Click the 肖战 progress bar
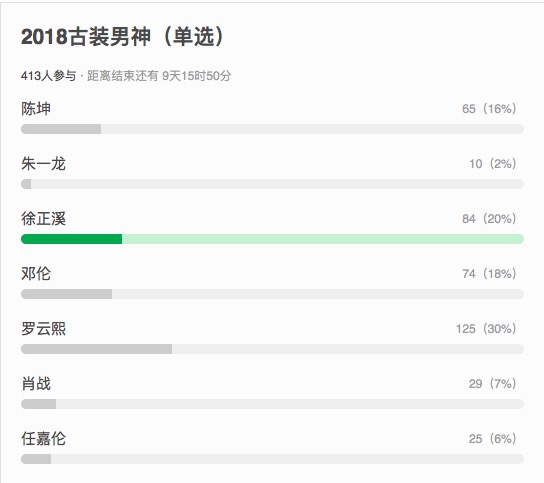This screenshot has width=544, height=483. (x=272, y=404)
